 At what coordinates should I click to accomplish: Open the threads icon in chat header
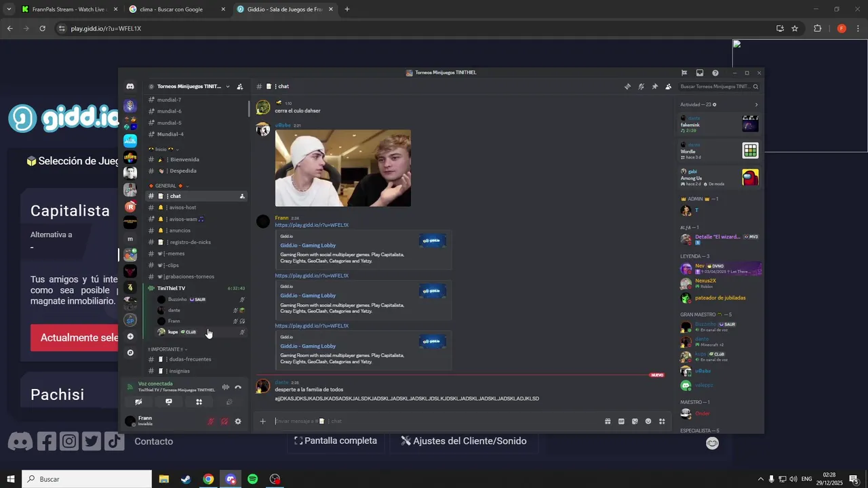point(627,87)
